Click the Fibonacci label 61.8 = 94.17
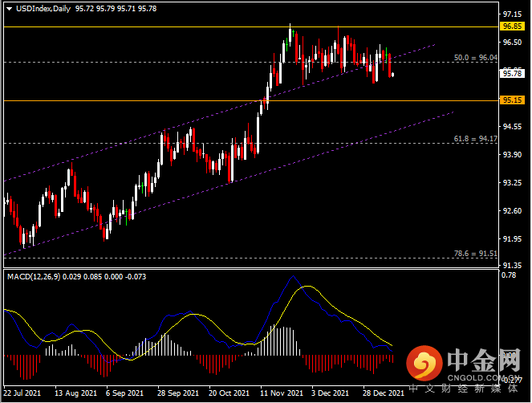Image resolution: width=532 pixels, height=403 pixels. 476,139
